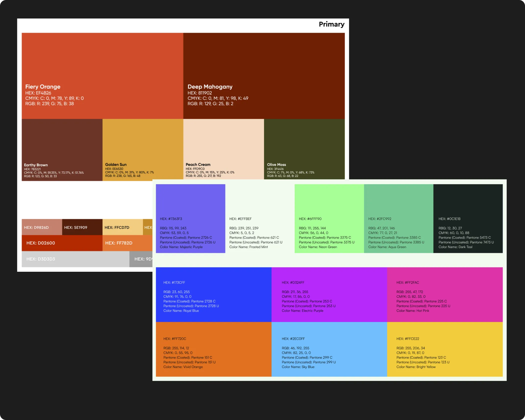The height and width of the screenshot is (420, 525).
Task: Click the Neon Green swatch
Action: point(329,218)
